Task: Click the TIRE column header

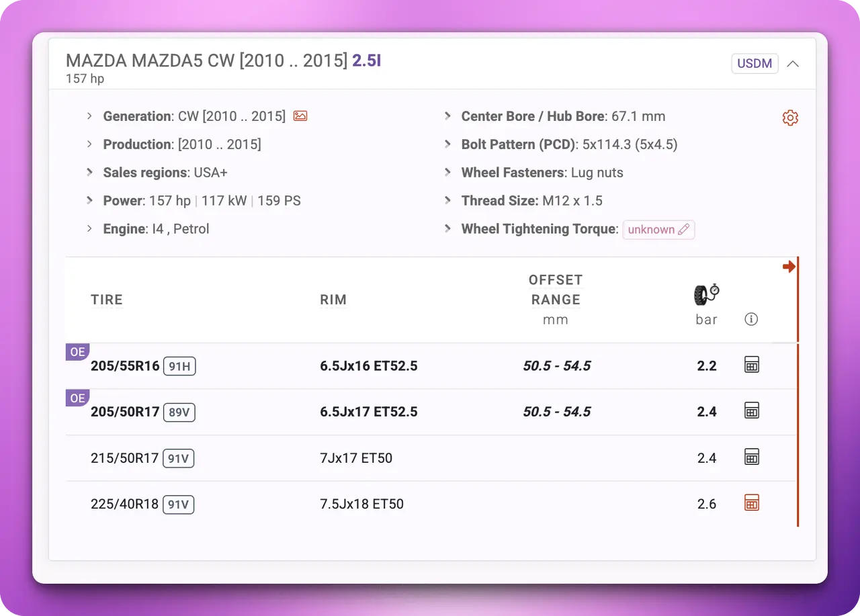Action: [107, 300]
